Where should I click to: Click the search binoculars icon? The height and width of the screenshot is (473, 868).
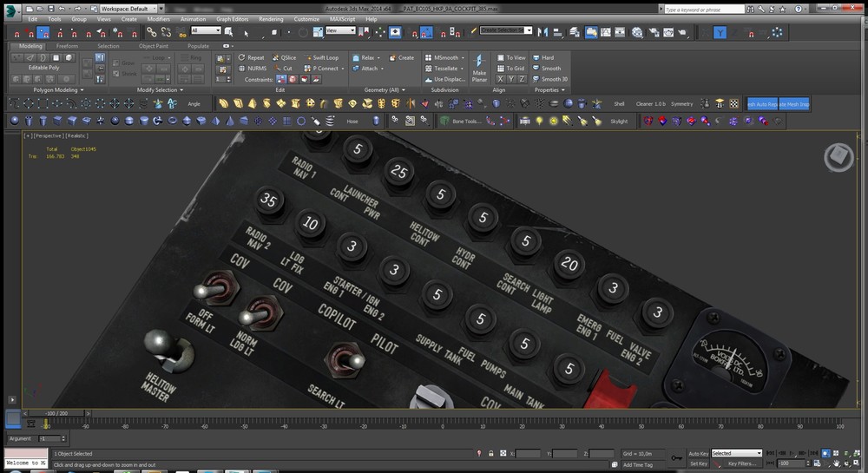pyautogui.click(x=750, y=9)
